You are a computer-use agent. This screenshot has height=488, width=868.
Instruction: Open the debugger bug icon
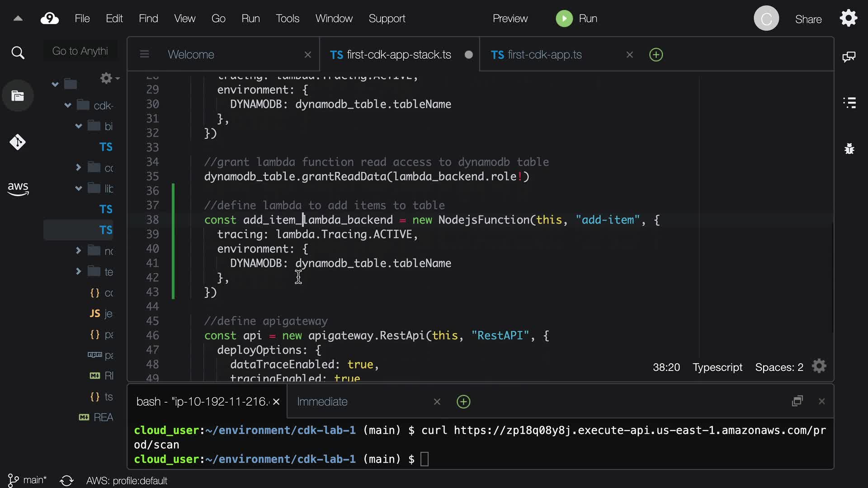click(x=849, y=149)
